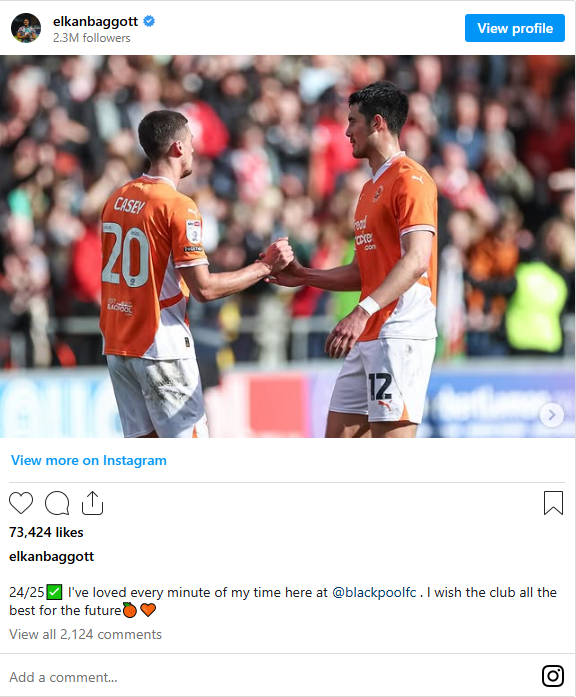Share the post using the share icon
The width and height of the screenshot is (576, 697).
click(92, 503)
